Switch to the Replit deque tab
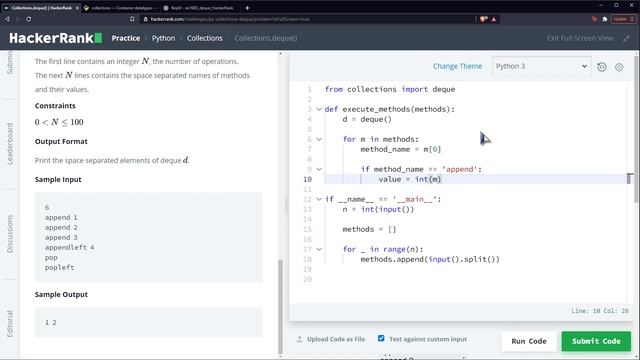 tap(199, 8)
